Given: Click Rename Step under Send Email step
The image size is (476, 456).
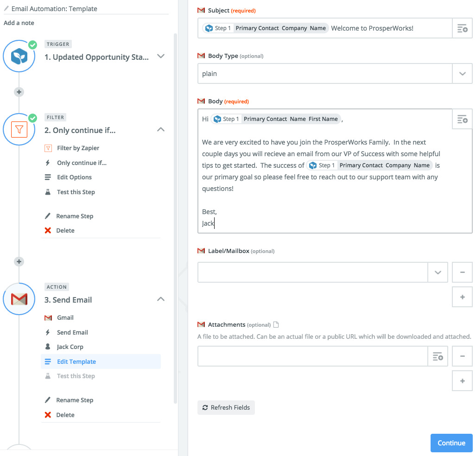Looking at the screenshot, I should pyautogui.click(x=75, y=400).
